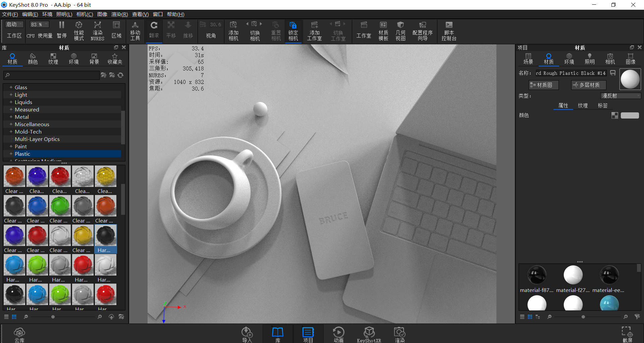Click the 材质图 (Material Graph) button
Image resolution: width=644 pixels, height=343 pixels.
pos(543,85)
